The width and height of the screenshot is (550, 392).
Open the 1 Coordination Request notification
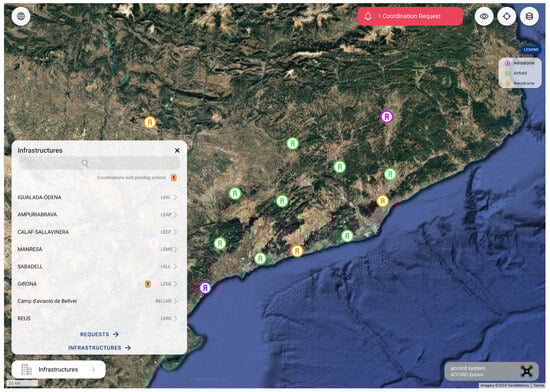(410, 16)
